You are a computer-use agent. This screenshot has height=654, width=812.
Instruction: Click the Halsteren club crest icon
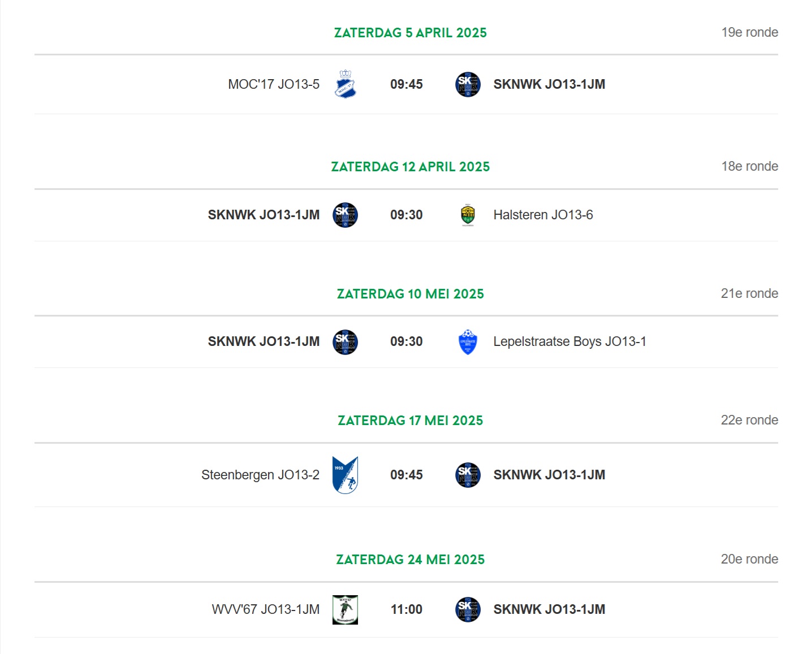[468, 215]
